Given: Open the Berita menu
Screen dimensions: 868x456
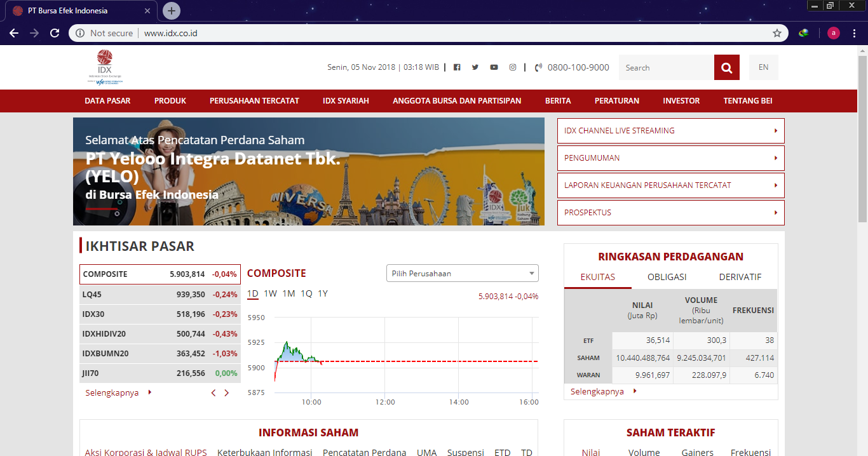Looking at the screenshot, I should pos(558,101).
